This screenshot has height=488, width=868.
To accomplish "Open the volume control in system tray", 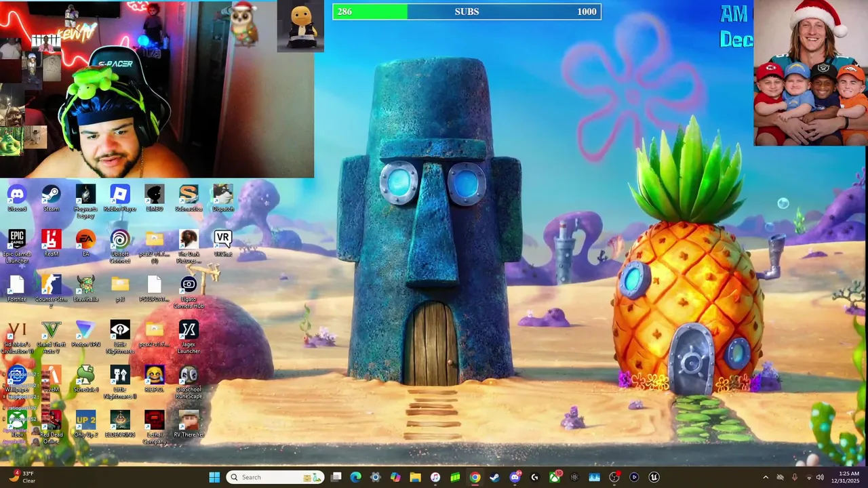I will (820, 477).
